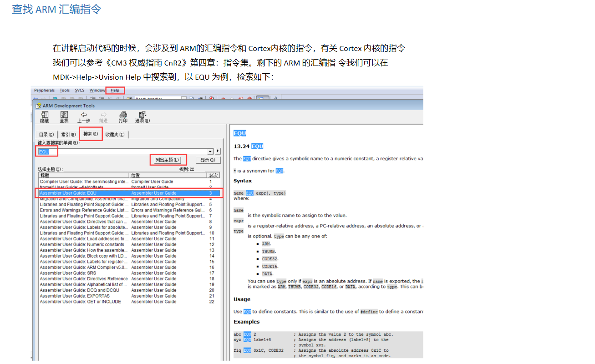The image size is (595, 364).
Task: Click the 列出主题 (list topics) button
Action: (167, 160)
